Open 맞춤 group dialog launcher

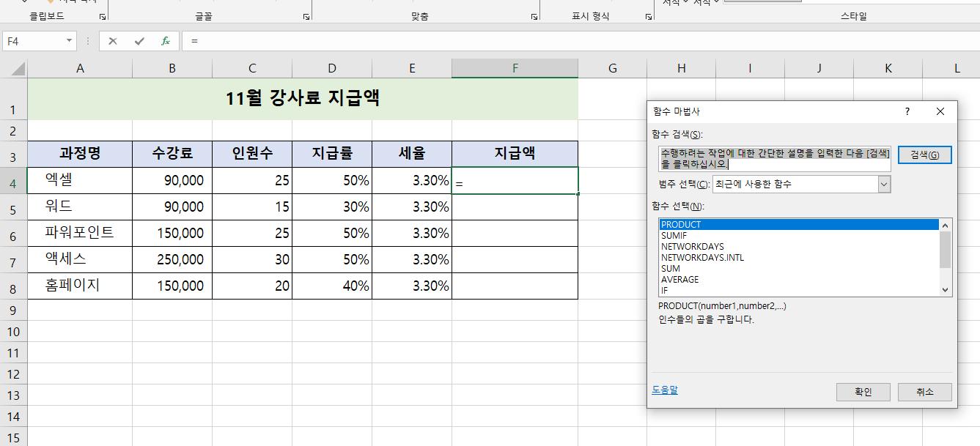[x=534, y=16]
